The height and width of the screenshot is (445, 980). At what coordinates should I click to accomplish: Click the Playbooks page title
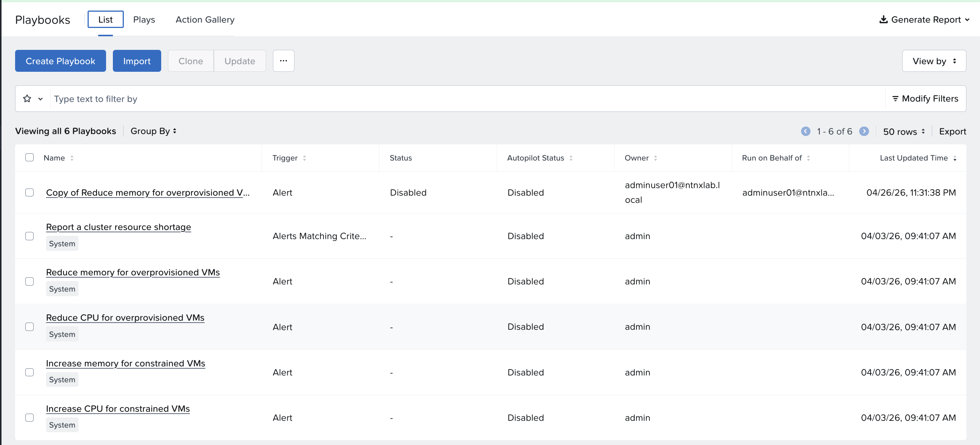click(43, 20)
